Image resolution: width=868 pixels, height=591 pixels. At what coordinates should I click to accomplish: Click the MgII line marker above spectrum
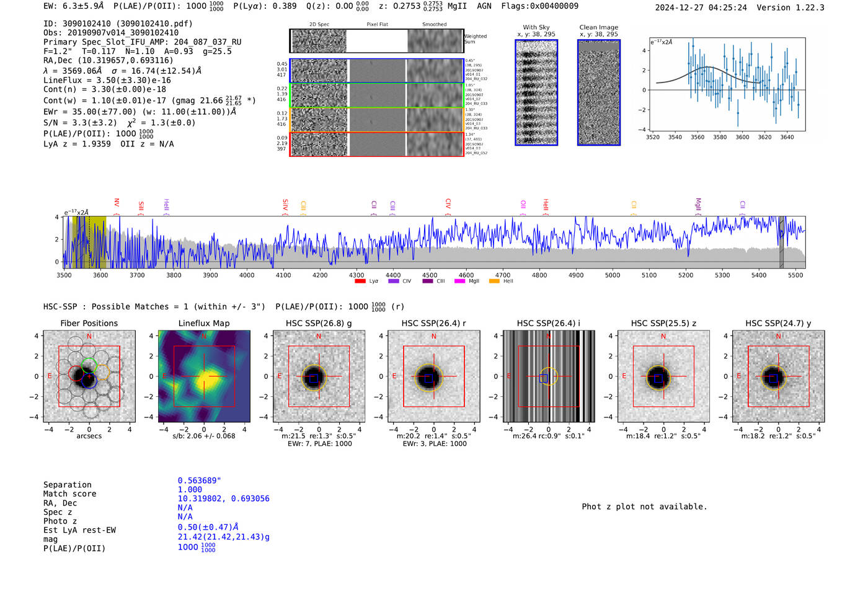(x=698, y=205)
